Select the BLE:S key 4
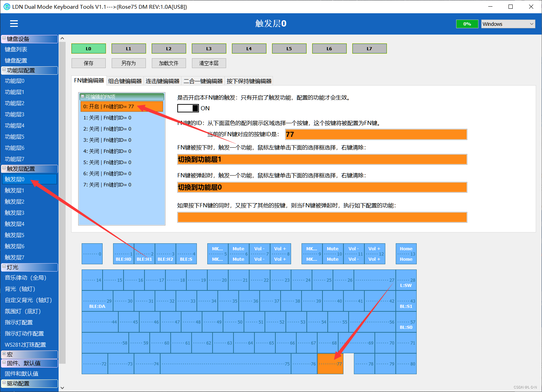 [186, 254]
